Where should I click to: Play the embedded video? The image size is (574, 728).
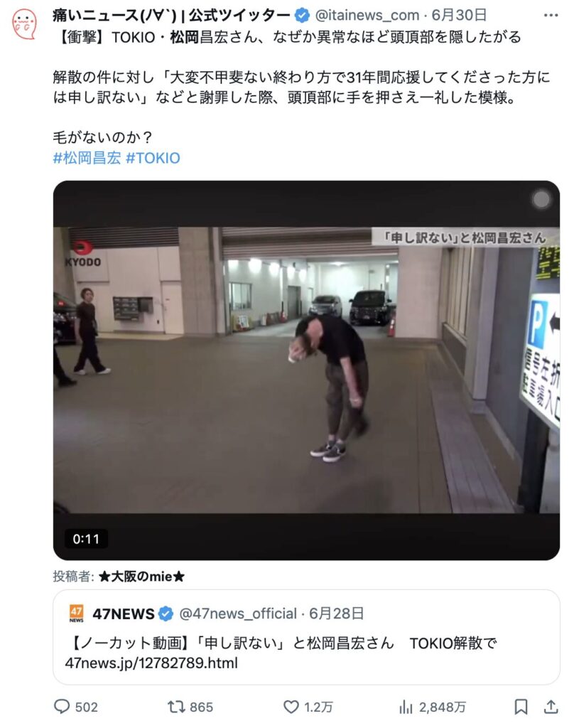click(x=306, y=370)
